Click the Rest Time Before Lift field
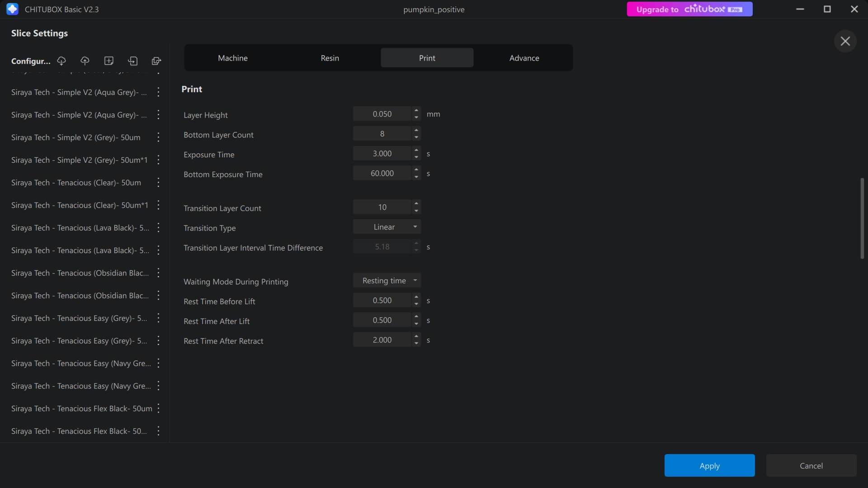The width and height of the screenshot is (868, 488). point(382,300)
